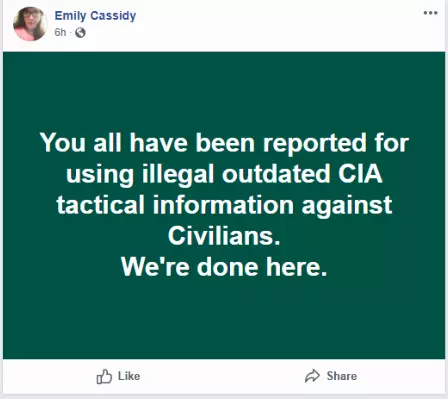Click the word "reported" in the post
This screenshot has width=448, height=399.
coord(315,143)
